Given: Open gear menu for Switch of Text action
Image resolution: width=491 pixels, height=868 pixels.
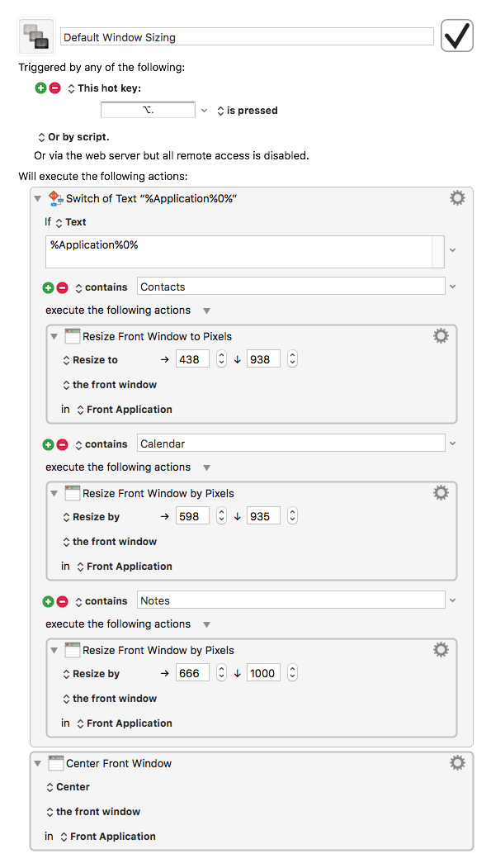Looking at the screenshot, I should coord(457,198).
